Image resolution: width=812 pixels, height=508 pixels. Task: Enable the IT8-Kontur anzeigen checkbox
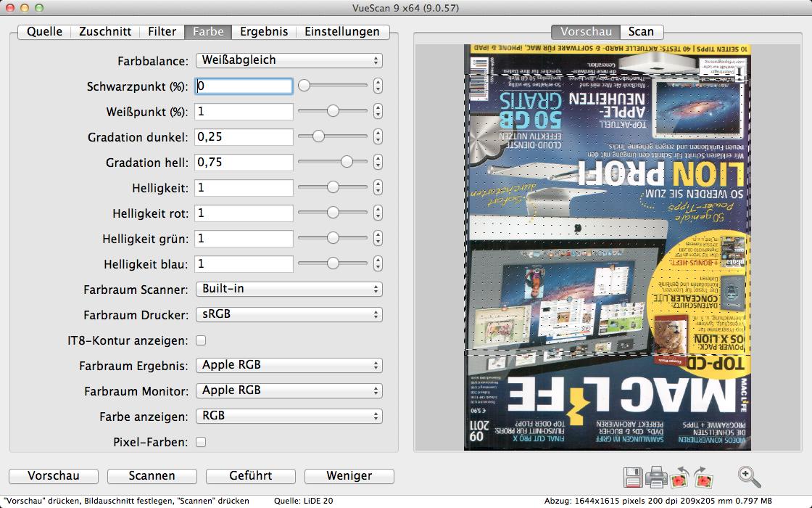tap(201, 340)
